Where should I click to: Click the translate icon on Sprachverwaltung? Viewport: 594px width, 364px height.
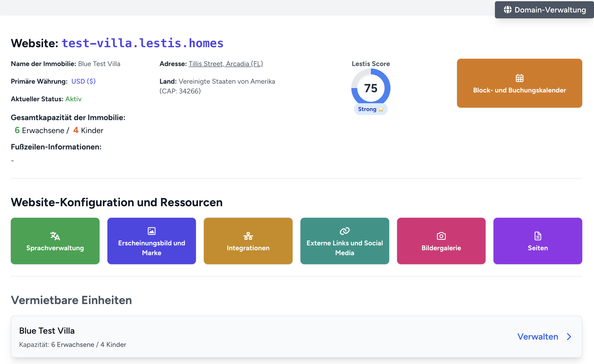55,236
